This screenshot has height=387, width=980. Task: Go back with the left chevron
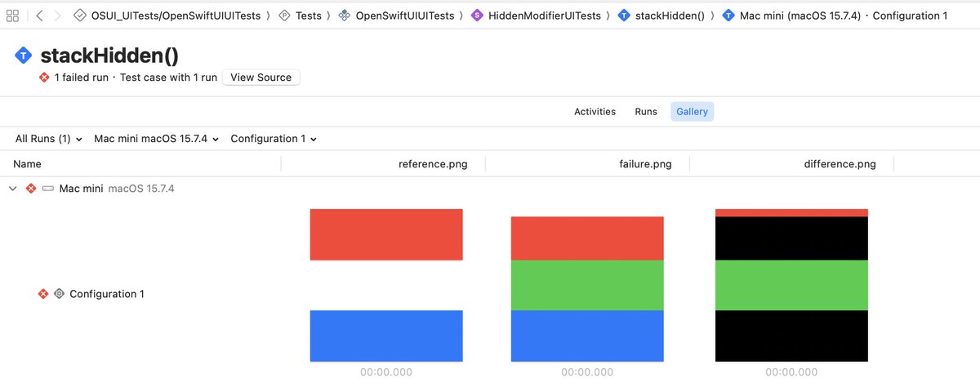pyautogui.click(x=40, y=16)
